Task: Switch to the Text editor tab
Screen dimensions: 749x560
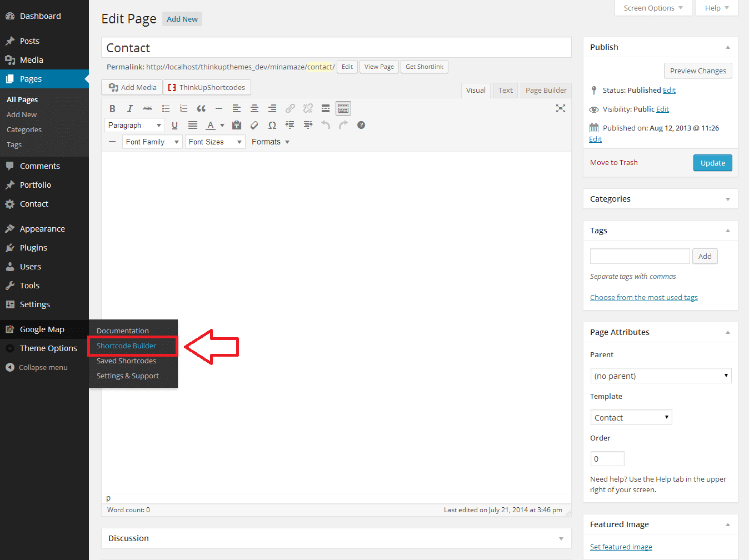Action: coord(505,91)
